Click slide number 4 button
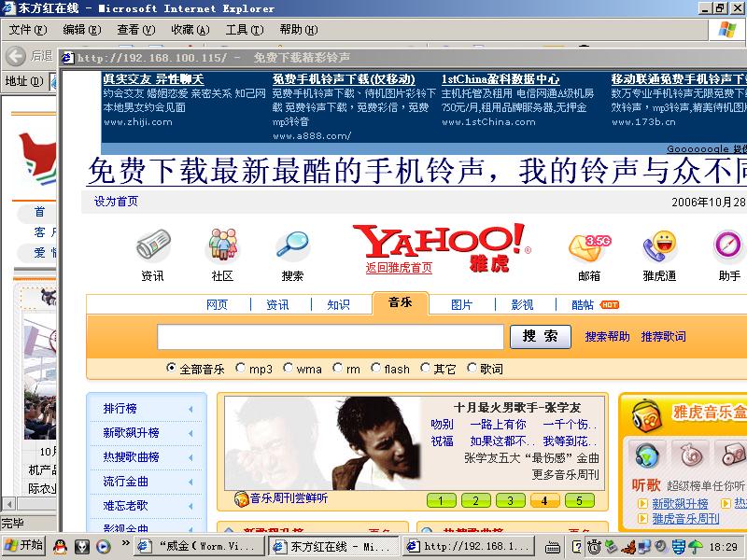This screenshot has width=747, height=560. (x=544, y=500)
